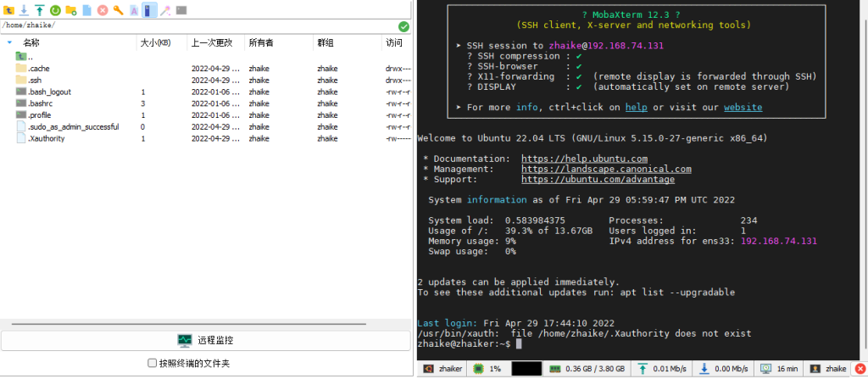Close remote monitoring bar with red X

point(860,369)
